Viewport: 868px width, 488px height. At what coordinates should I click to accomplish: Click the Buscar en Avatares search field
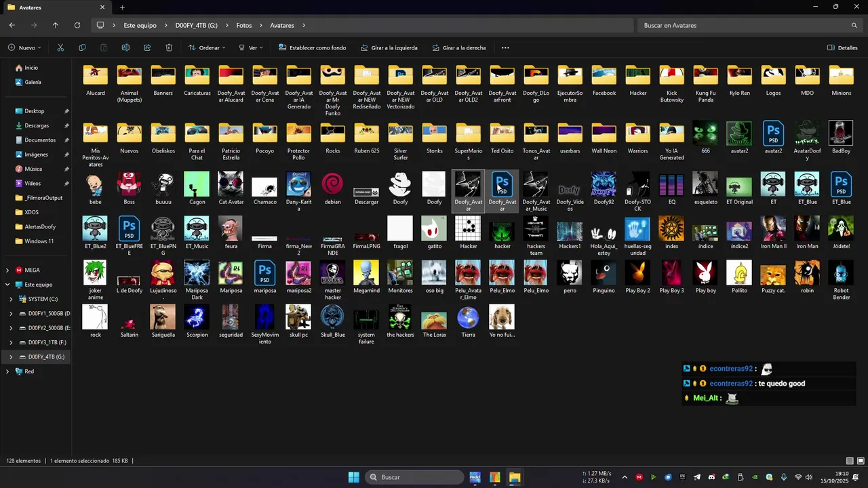[749, 25]
